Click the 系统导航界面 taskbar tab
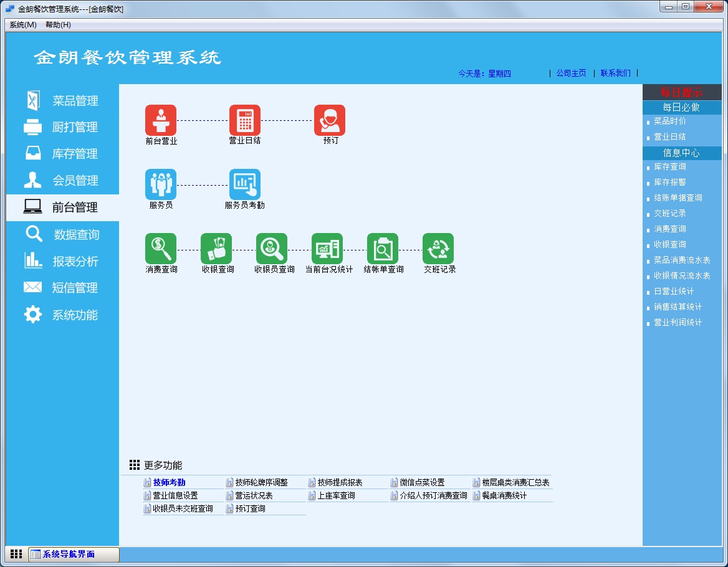Screen dimensions: 728x567 coord(74,555)
